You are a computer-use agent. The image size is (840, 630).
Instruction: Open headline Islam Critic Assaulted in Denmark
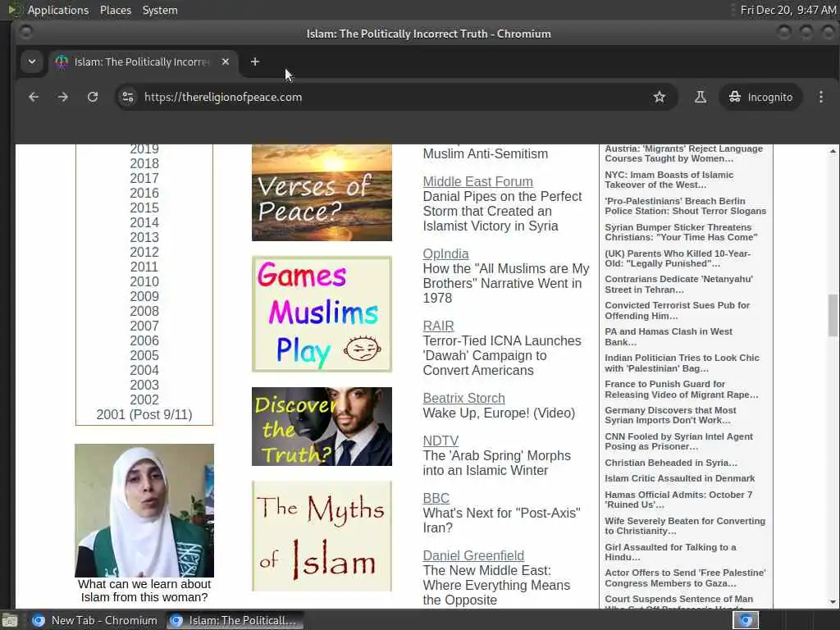pyautogui.click(x=680, y=478)
